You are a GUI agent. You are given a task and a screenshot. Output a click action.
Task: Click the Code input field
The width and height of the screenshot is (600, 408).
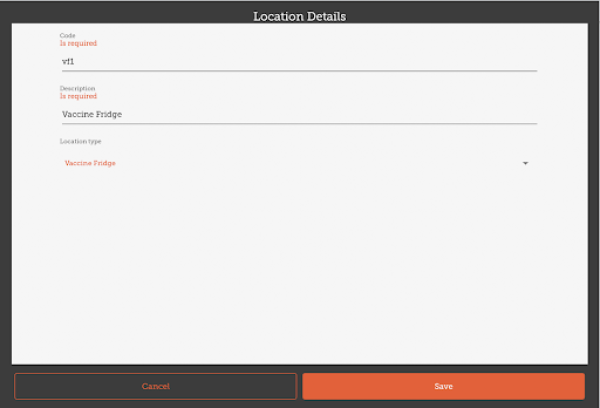click(x=300, y=60)
